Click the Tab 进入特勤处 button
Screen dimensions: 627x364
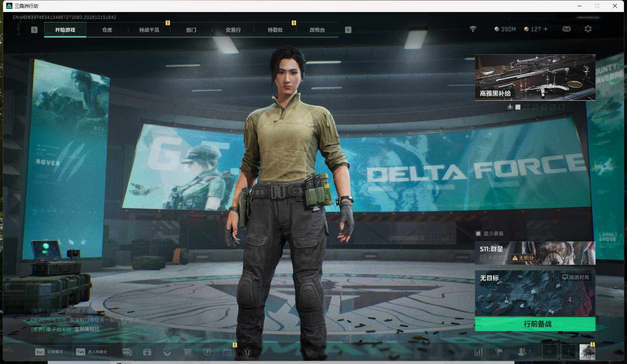click(92, 352)
